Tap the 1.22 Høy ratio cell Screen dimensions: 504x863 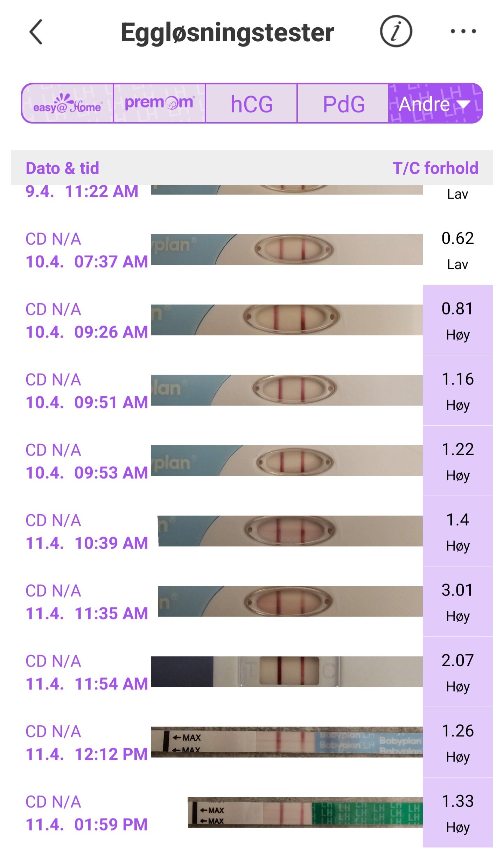click(x=457, y=460)
